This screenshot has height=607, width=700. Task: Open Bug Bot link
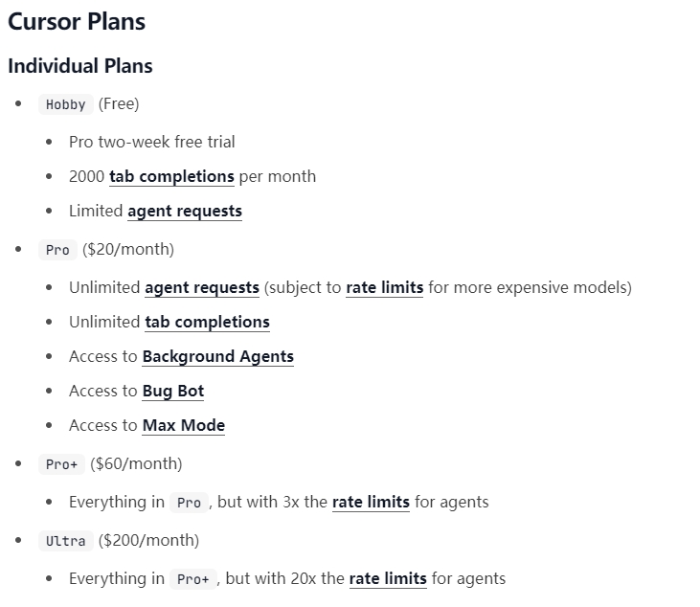pos(173,391)
